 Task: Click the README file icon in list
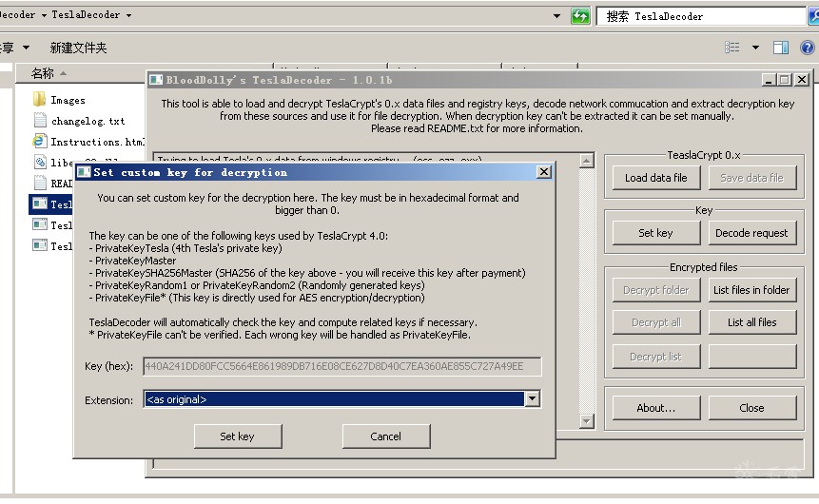tap(40, 183)
